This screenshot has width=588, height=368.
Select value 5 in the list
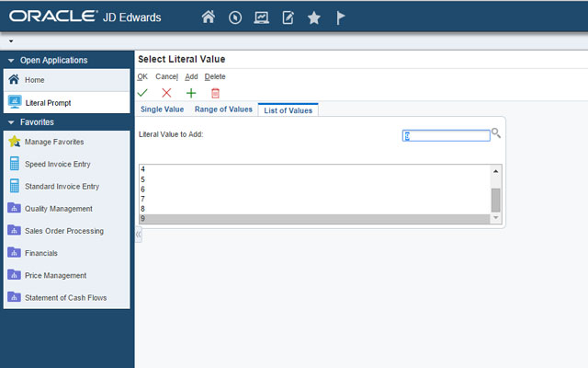point(314,179)
